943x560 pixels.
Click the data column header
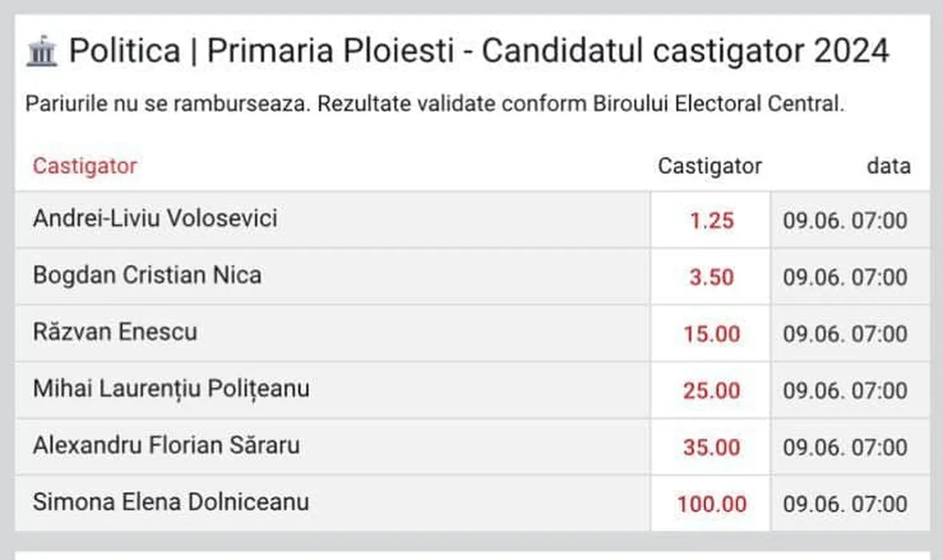(888, 166)
